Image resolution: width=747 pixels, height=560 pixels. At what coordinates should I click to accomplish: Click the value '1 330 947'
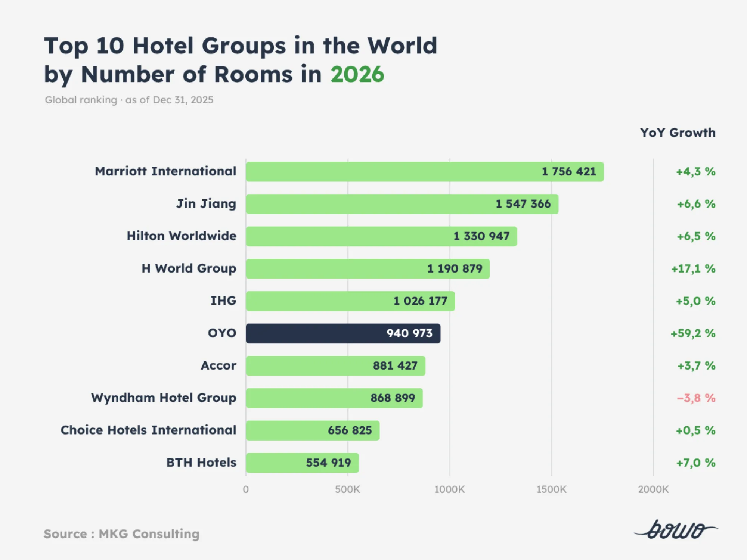(481, 236)
